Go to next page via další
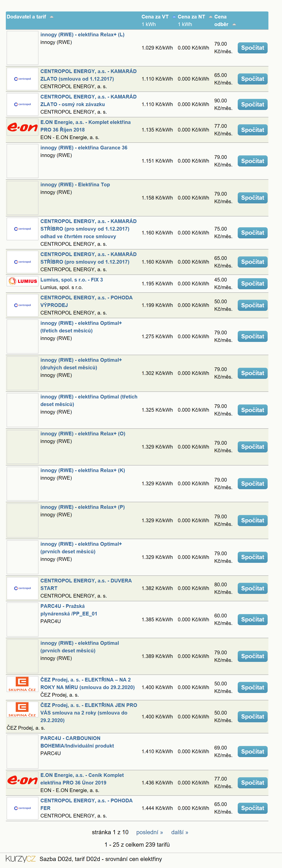Viewport: 282px width, 868px height. (x=180, y=832)
